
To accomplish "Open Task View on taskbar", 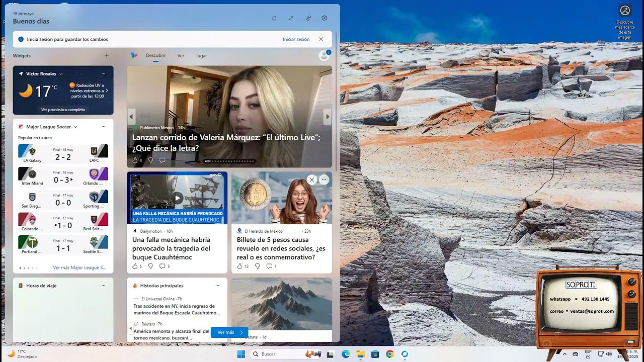I will click(331, 354).
